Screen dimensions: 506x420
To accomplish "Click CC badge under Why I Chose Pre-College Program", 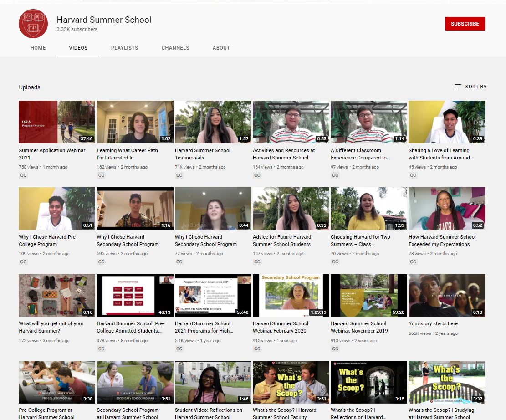I will [23, 262].
